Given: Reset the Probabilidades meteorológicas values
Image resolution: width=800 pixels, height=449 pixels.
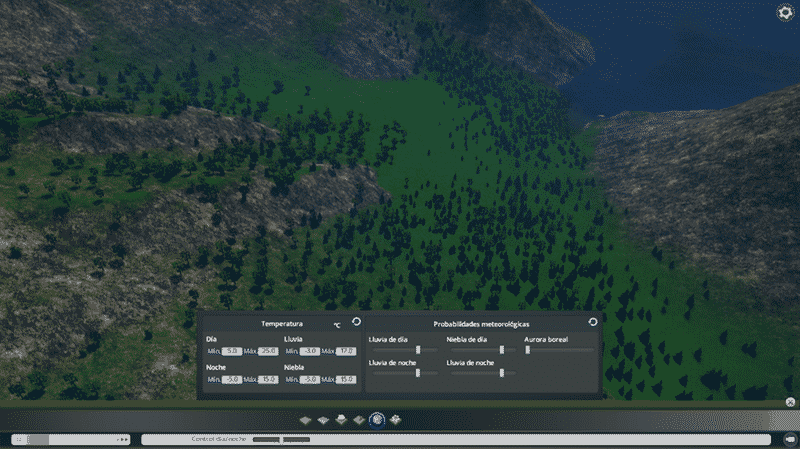Looking at the screenshot, I should [592, 322].
